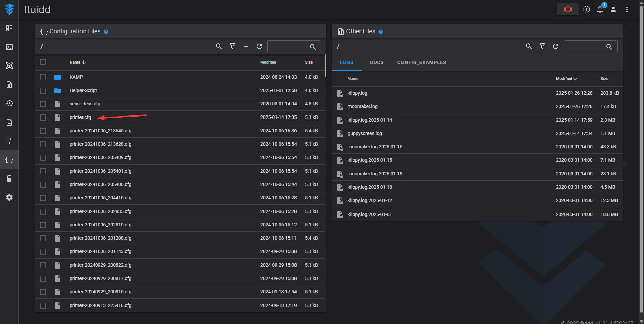The width and height of the screenshot is (644, 324).
Task: Check the printer-20241006_213645.cfg checkbox
Action: [43, 131]
